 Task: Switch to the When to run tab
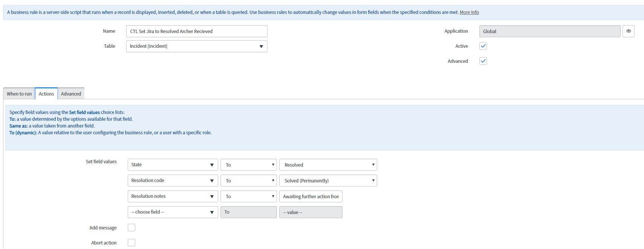[19, 94]
